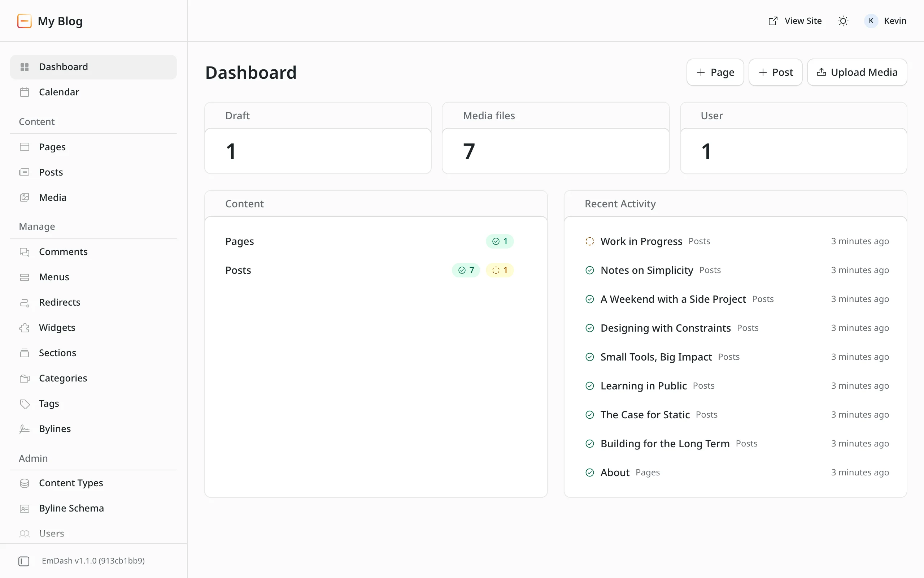Click the Bylines signature icon
The image size is (924, 578).
(25, 429)
